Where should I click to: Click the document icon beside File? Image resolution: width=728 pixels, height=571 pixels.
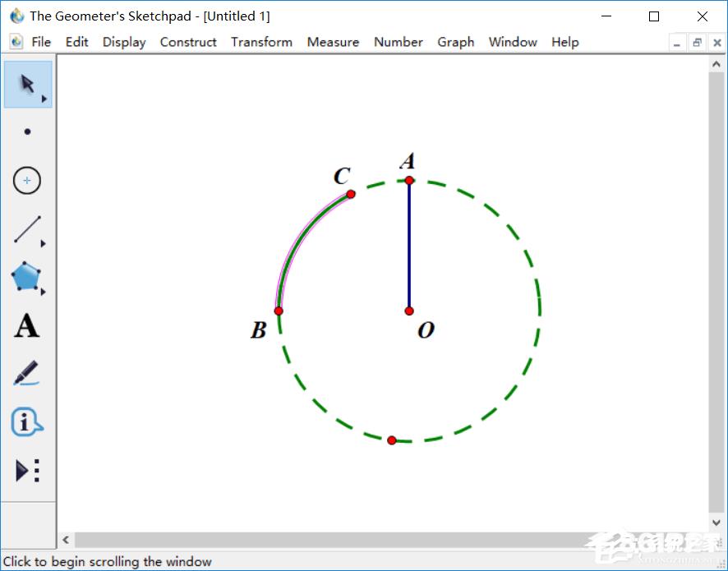click(16, 42)
